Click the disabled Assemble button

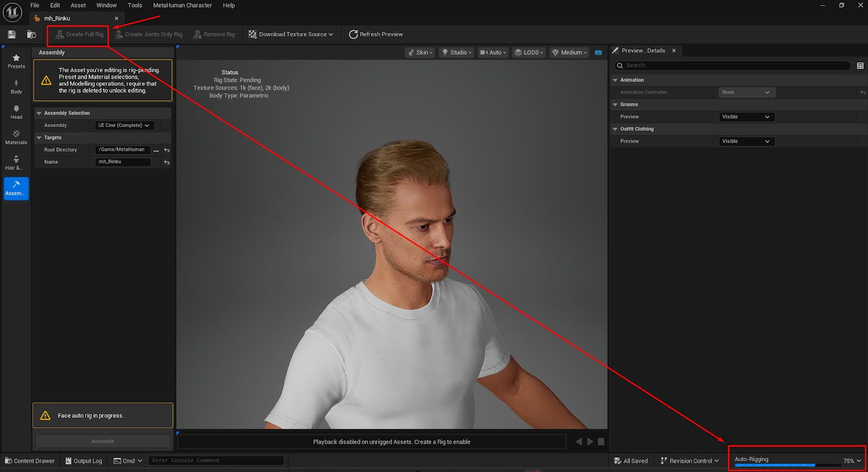(x=103, y=442)
